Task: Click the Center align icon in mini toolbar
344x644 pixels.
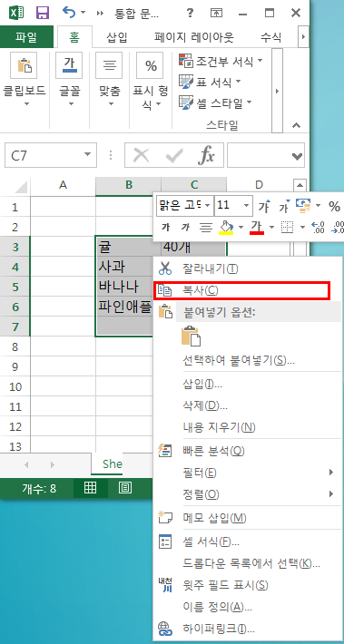Action: [x=205, y=227]
